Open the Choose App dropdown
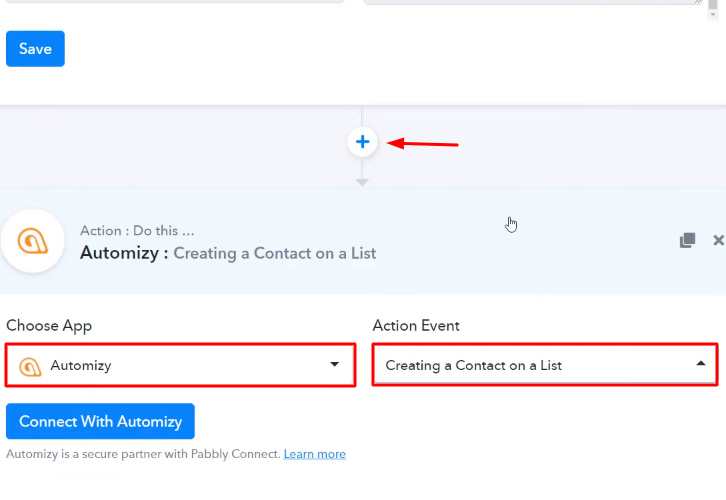Image resolution: width=726 pixels, height=500 pixels. (181, 365)
